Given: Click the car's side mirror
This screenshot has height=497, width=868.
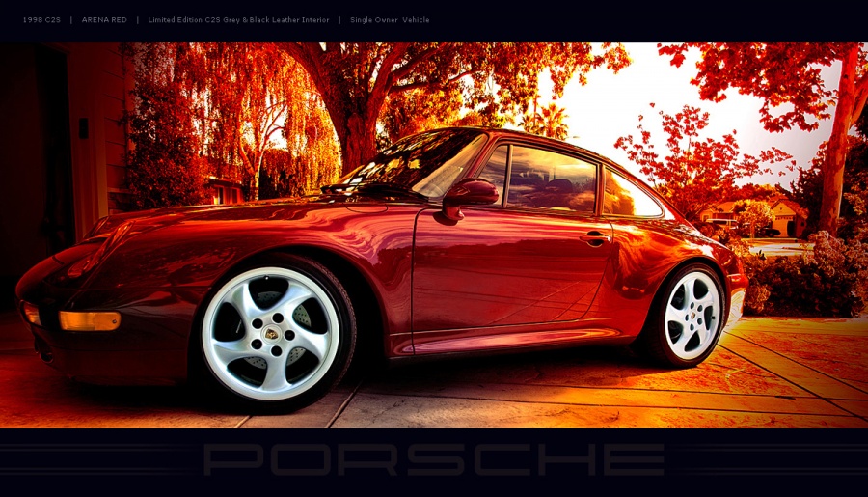Looking at the screenshot, I should coord(471,193).
